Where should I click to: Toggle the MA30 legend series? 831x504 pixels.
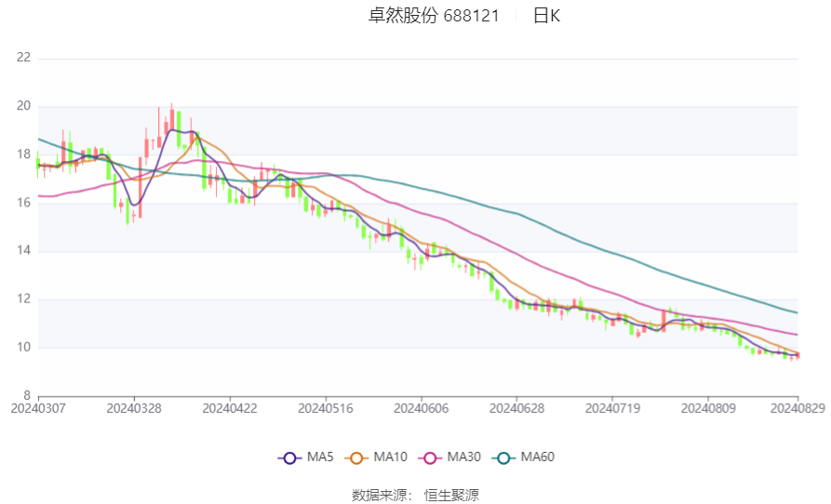point(449,457)
